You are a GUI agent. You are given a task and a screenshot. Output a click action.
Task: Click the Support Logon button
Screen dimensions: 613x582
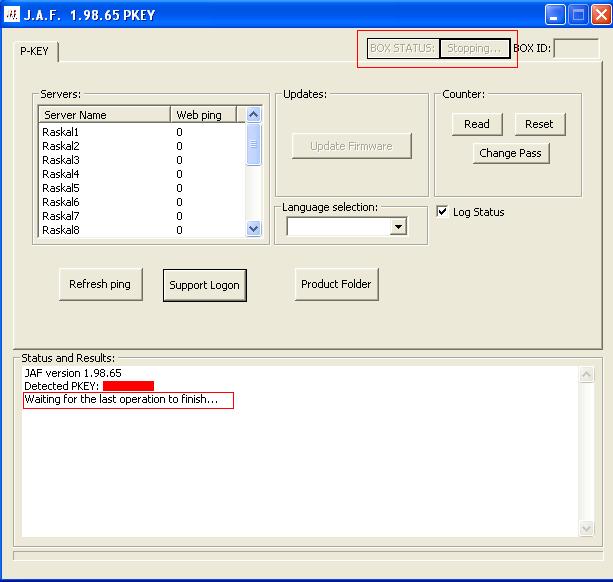204,285
